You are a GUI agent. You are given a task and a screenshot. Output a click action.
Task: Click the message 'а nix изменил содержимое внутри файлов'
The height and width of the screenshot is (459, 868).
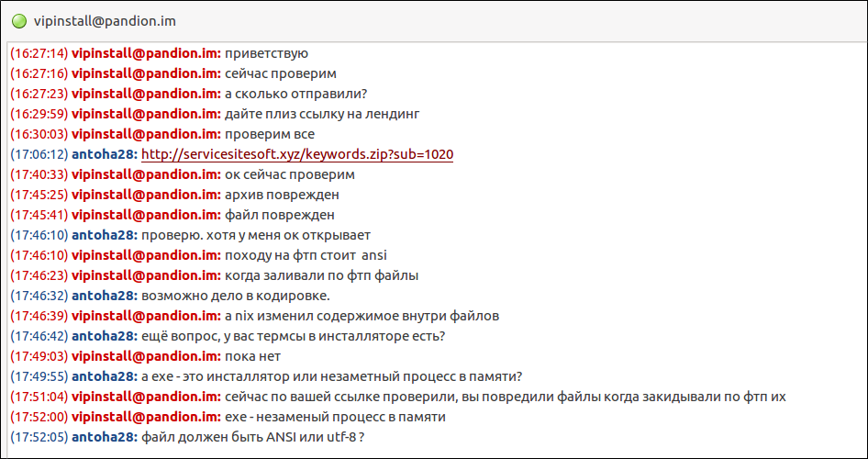coord(362,316)
